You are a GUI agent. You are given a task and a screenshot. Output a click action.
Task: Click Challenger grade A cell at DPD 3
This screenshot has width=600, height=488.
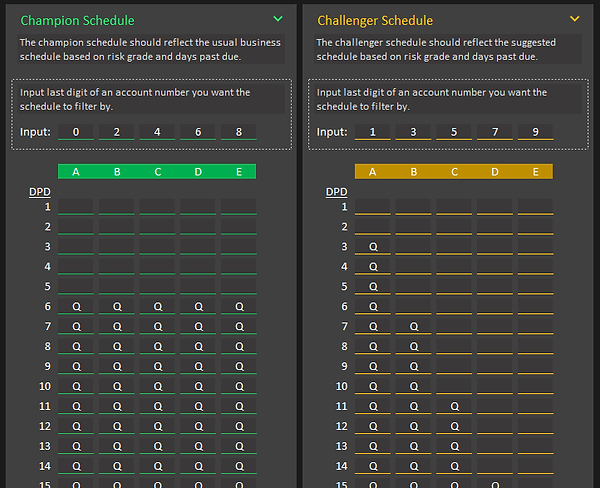[x=373, y=247]
